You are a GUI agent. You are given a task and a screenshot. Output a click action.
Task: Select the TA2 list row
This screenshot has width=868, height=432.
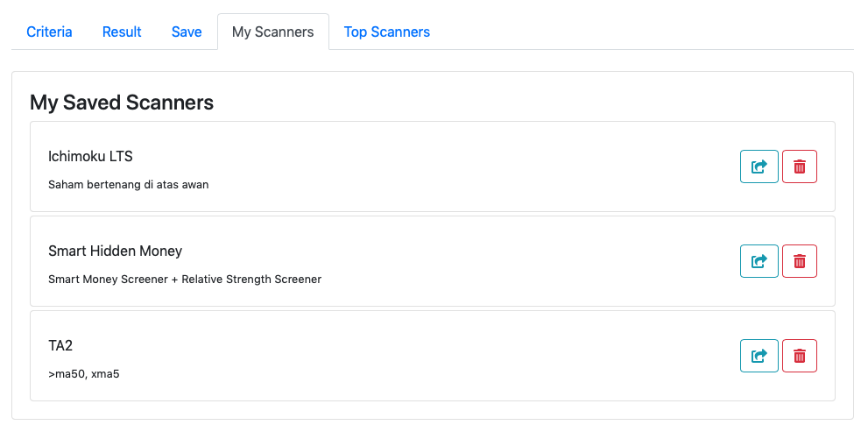tap(433, 356)
